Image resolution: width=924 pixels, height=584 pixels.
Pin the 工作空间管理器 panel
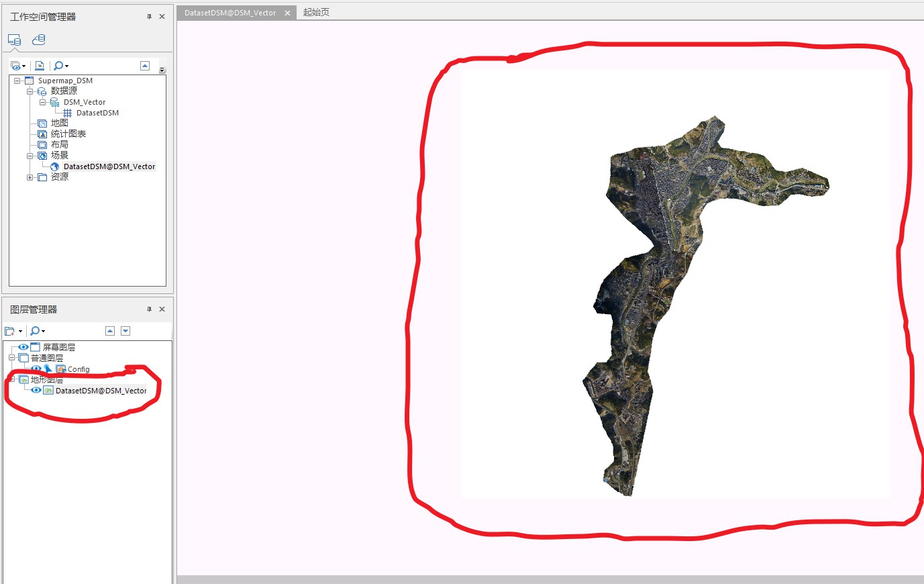[x=149, y=17]
